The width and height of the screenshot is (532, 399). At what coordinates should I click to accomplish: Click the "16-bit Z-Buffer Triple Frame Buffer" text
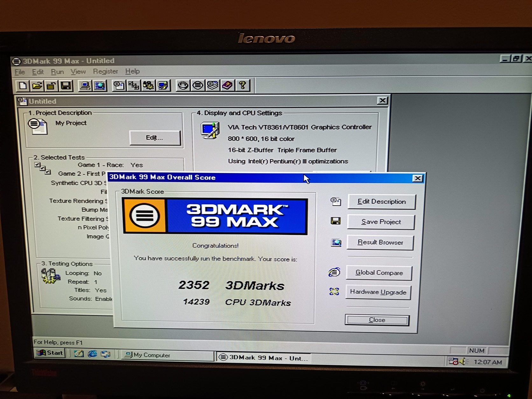(282, 150)
